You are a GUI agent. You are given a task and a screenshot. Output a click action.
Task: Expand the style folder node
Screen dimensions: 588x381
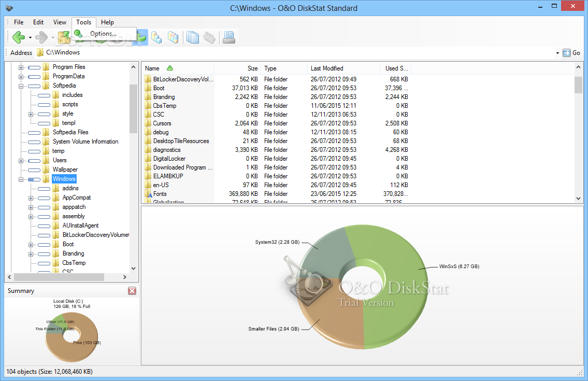pos(31,114)
